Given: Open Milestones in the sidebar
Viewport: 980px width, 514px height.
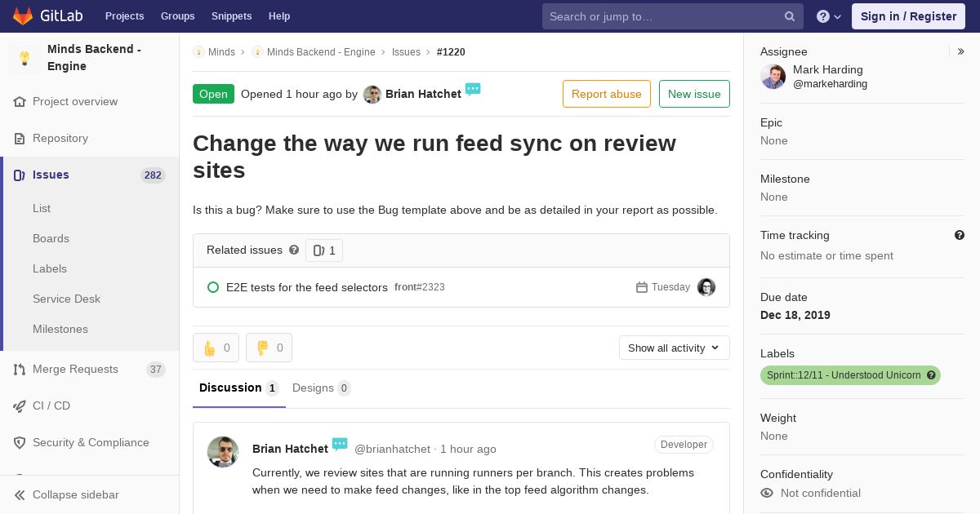Looking at the screenshot, I should tap(60, 330).
